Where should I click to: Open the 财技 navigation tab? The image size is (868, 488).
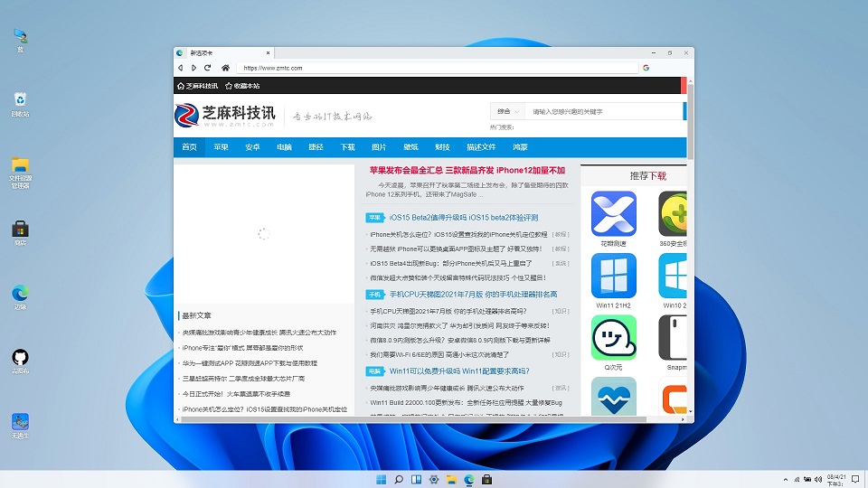click(x=442, y=147)
